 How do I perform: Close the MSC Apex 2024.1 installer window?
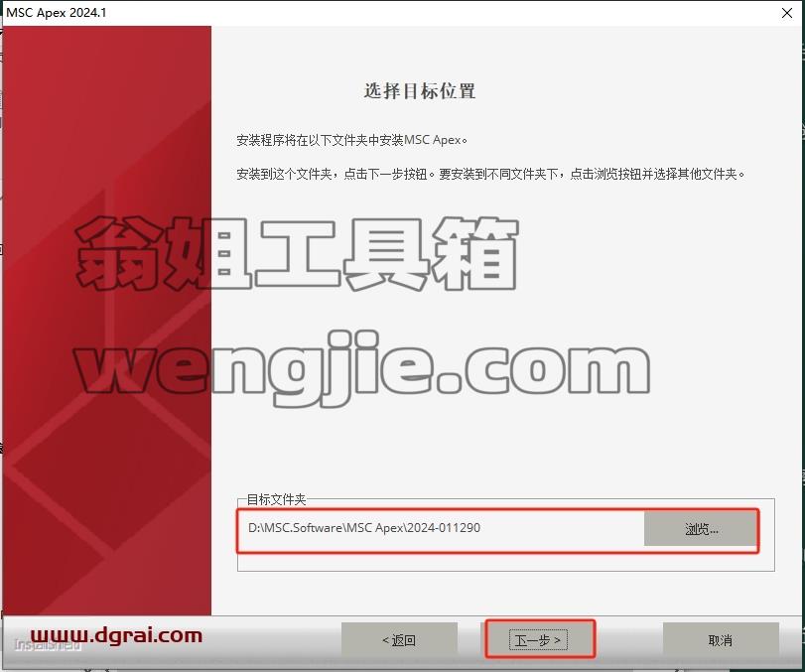click(786, 13)
